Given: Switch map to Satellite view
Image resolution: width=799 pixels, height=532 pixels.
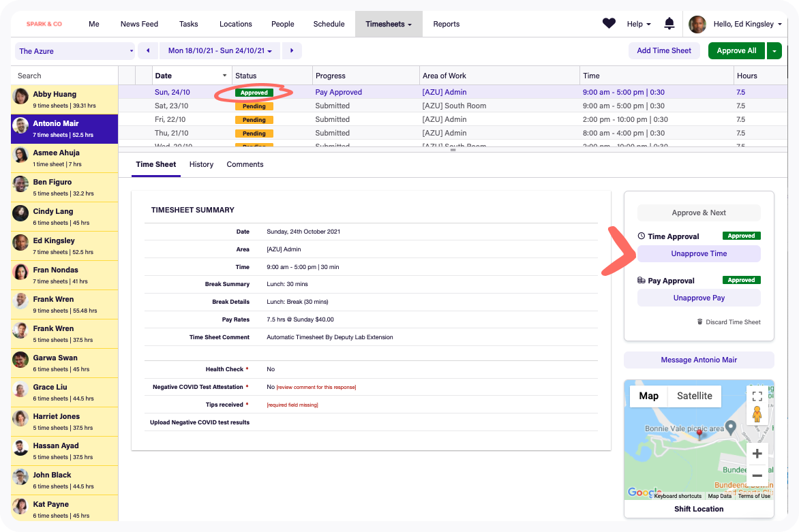Looking at the screenshot, I should pyautogui.click(x=694, y=396).
